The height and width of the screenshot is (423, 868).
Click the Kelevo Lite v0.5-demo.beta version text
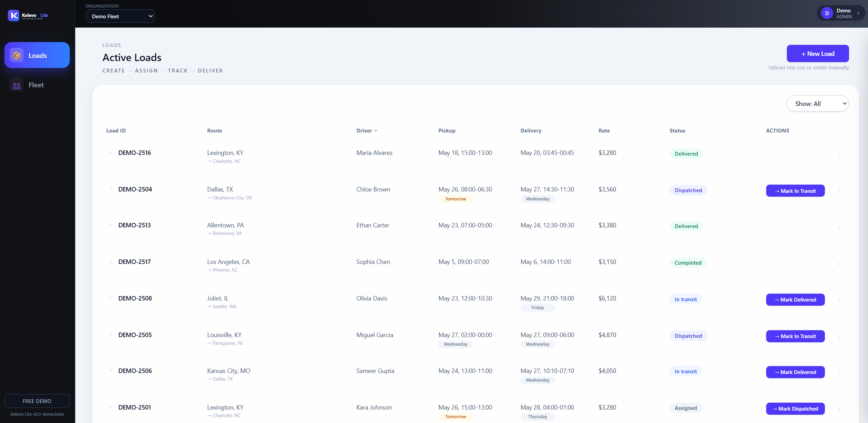click(x=37, y=414)
